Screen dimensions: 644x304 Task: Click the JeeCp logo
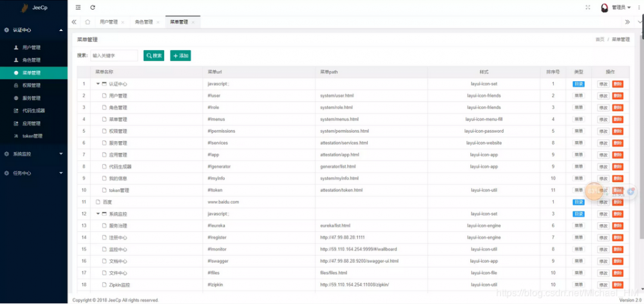(x=33, y=7)
